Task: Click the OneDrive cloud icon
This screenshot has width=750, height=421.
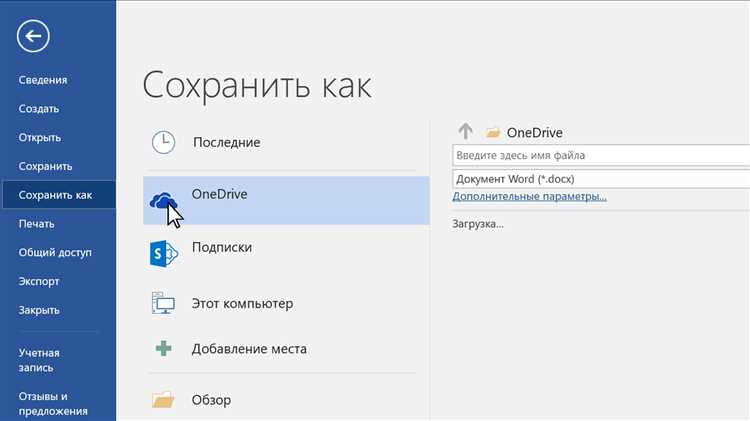Action: [x=163, y=200]
